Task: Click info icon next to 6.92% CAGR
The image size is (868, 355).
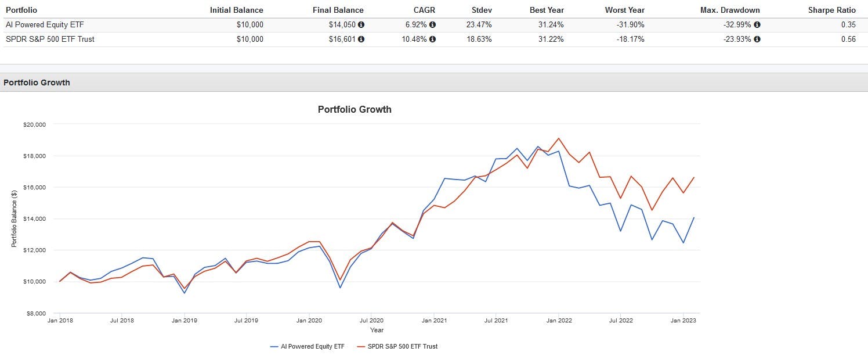Action: click(432, 25)
